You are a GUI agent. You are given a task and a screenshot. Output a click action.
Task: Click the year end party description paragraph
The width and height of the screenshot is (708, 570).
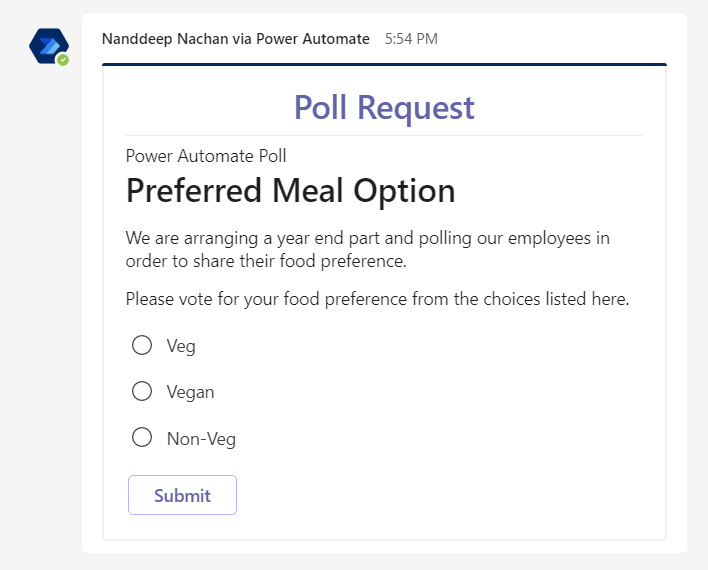(x=367, y=249)
